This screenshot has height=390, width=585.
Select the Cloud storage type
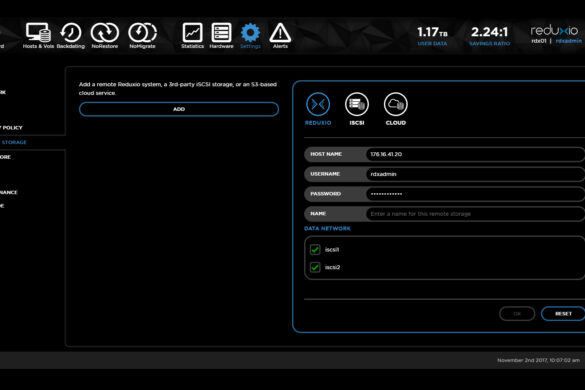pyautogui.click(x=395, y=109)
